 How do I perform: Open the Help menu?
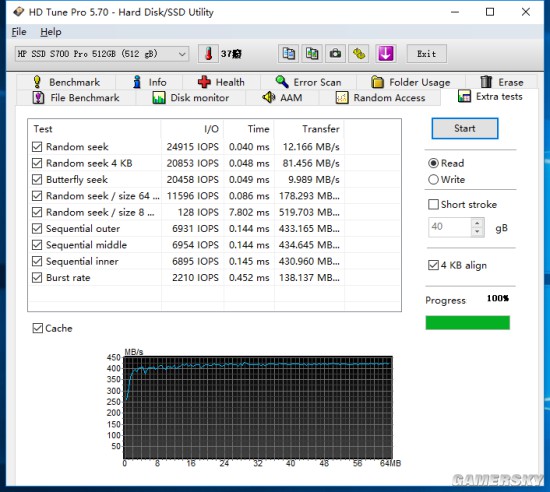51,32
